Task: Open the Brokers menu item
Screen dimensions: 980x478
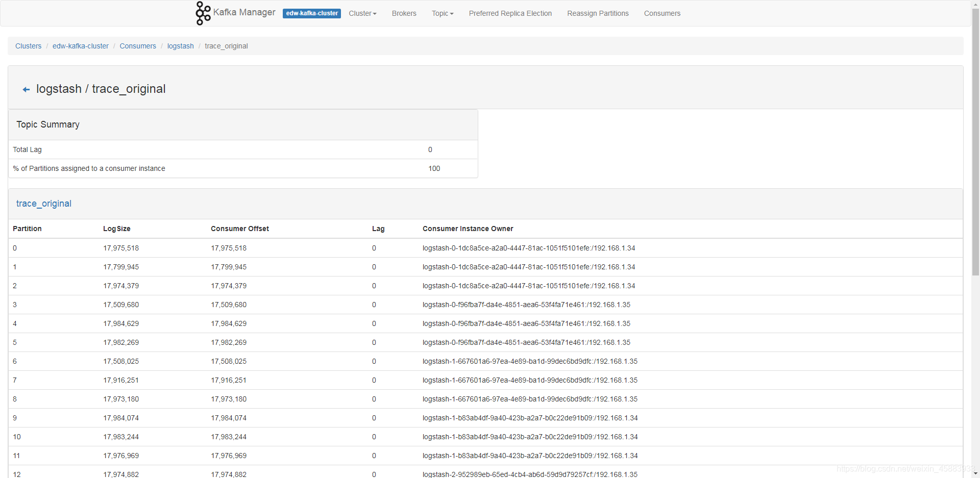Action: coord(404,13)
